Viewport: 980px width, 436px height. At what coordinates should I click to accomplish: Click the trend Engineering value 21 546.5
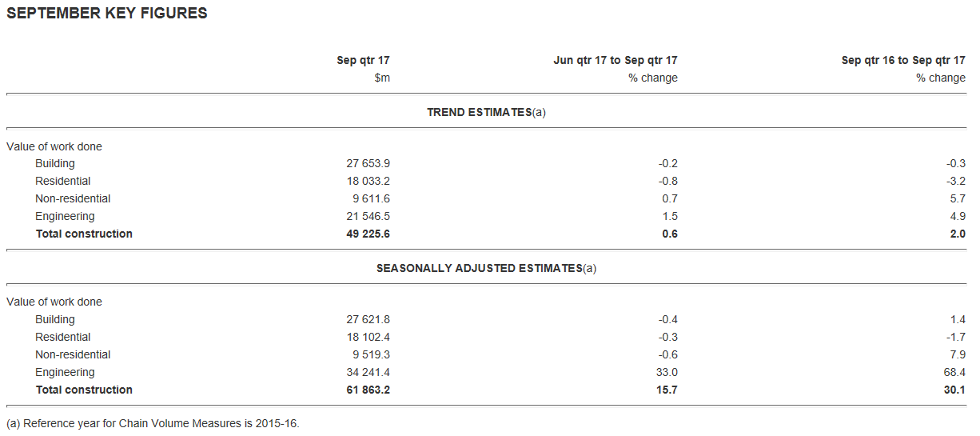click(368, 216)
